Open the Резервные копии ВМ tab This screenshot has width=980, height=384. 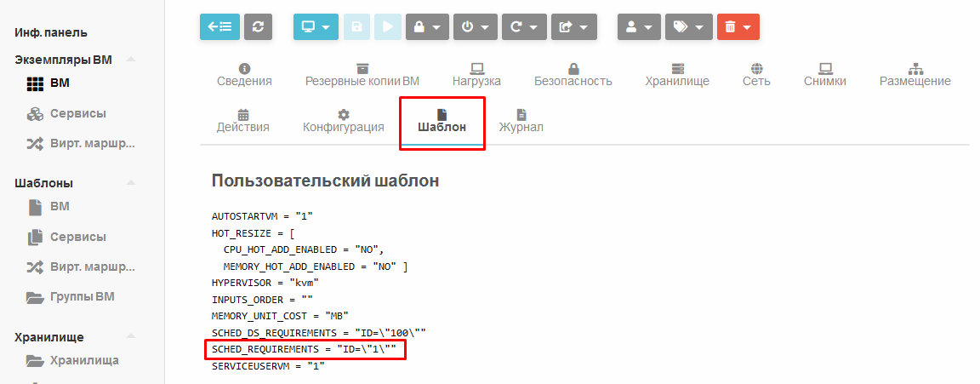pyautogui.click(x=362, y=75)
